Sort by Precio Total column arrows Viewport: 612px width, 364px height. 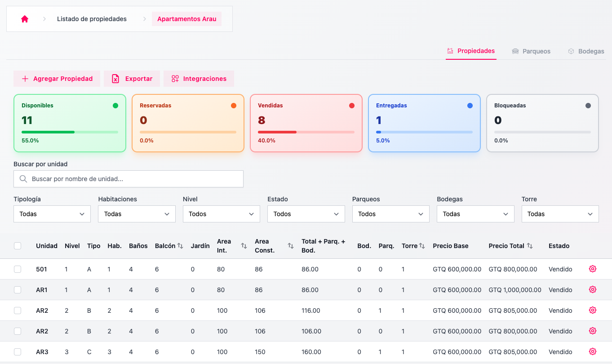[530, 246]
